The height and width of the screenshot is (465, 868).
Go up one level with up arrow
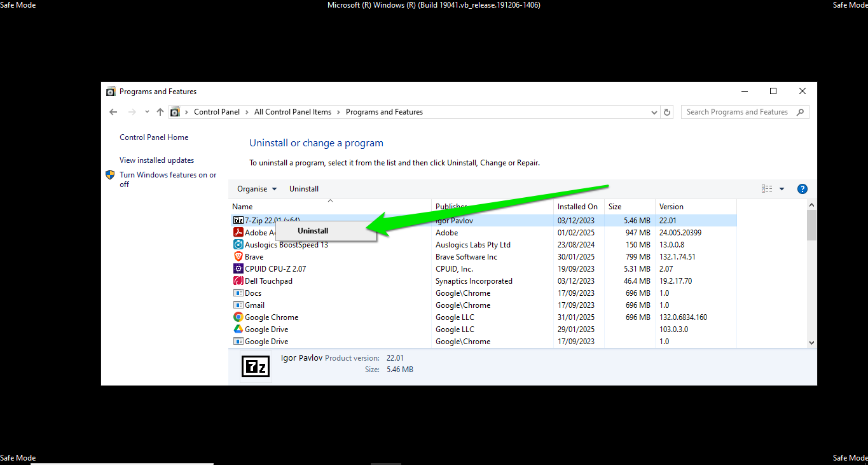[160, 112]
